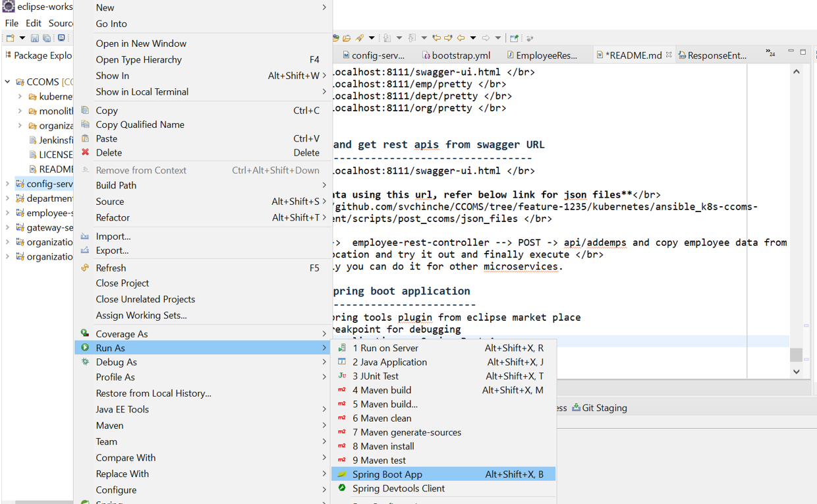Click the Save All toolbar icon
Screen dimensions: 817x504
pos(47,38)
